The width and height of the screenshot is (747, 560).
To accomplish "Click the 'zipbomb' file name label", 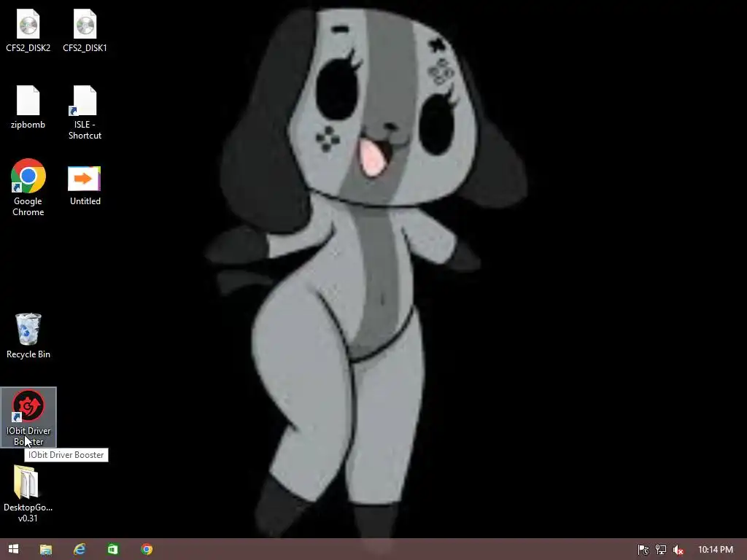I will (x=28, y=124).
